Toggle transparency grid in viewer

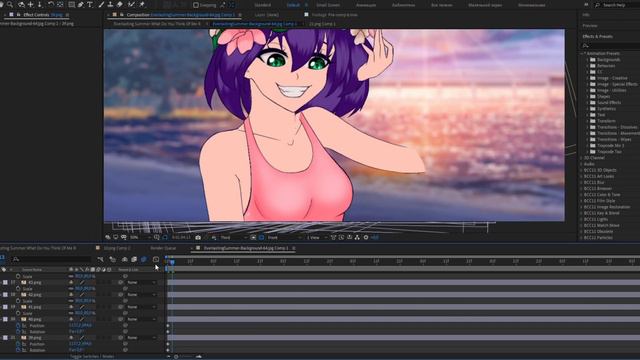pos(262,237)
